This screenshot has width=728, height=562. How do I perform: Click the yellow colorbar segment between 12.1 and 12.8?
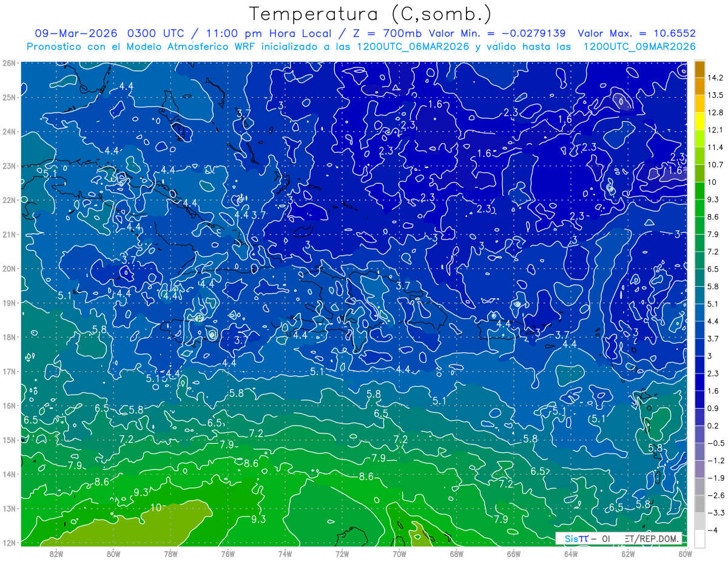pos(699,121)
